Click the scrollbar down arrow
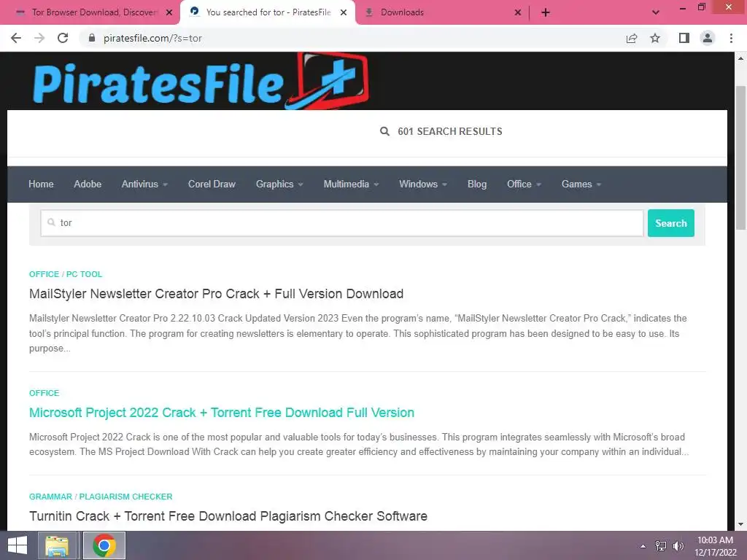The height and width of the screenshot is (560, 747). tap(740, 524)
